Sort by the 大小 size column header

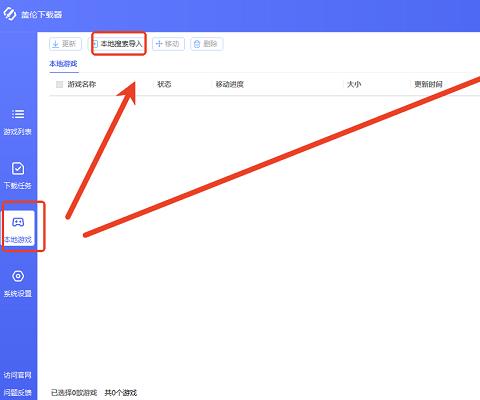[x=354, y=84]
